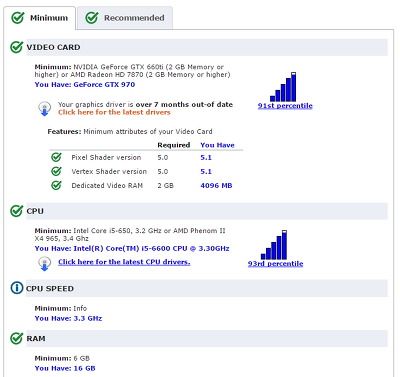The height and width of the screenshot is (377, 400).
Task: Click the CPU SPEED info icon
Action: (x=17, y=288)
